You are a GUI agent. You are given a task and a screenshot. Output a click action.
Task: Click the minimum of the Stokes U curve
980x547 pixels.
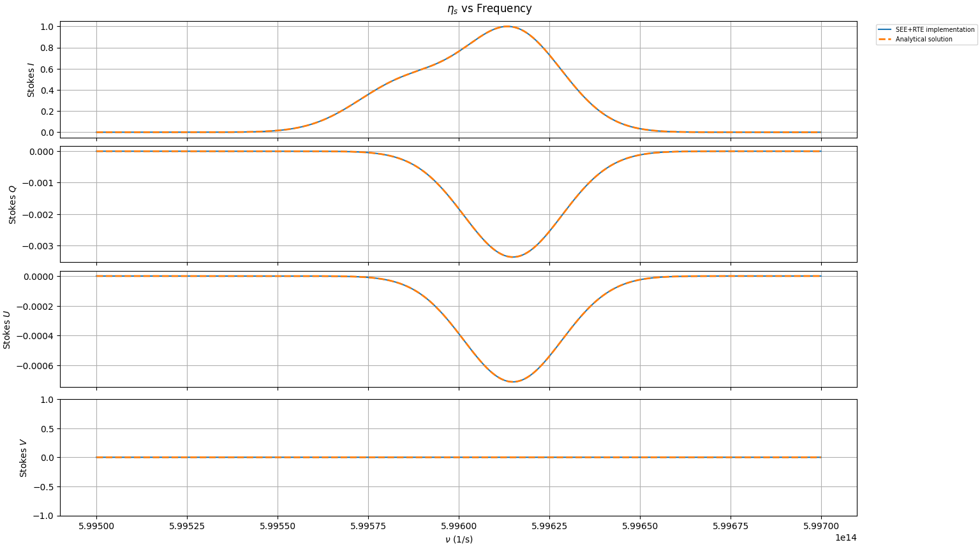pyautogui.click(x=514, y=381)
